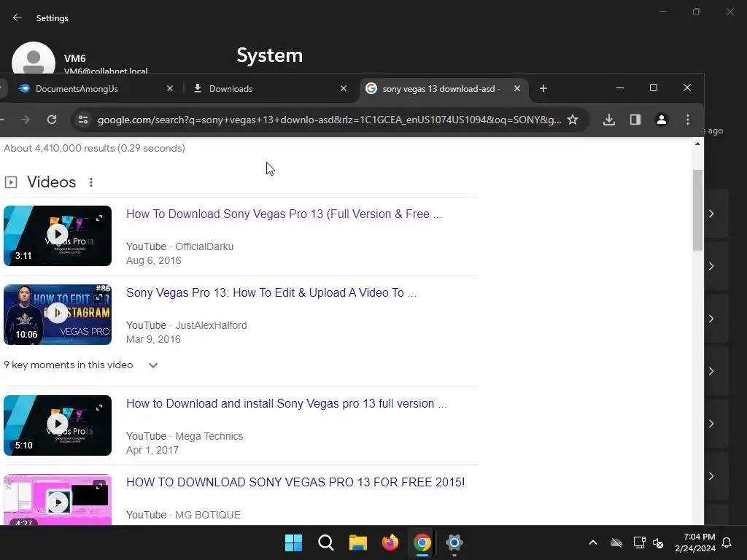The width and height of the screenshot is (747, 560).
Task: Click Chrome icon on taskbar
Action: point(422,542)
